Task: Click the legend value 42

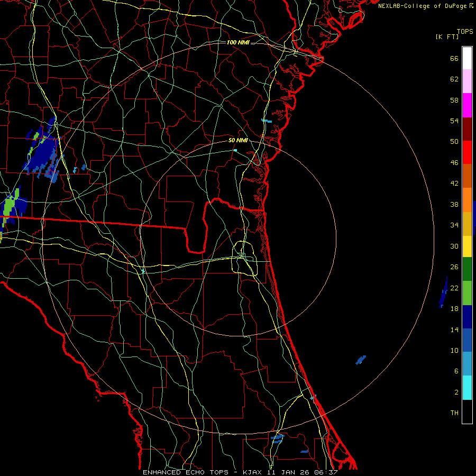Action: tap(454, 184)
